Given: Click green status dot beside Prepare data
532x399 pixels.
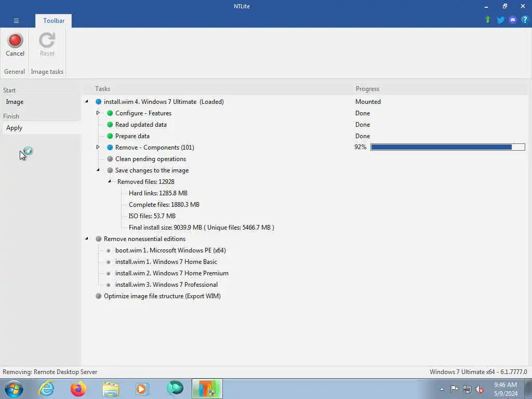Looking at the screenshot, I should coord(110,136).
